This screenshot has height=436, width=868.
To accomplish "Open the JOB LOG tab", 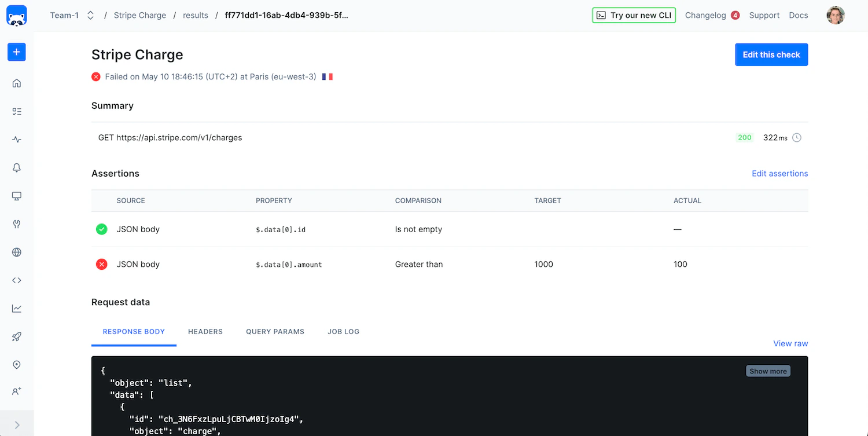I will (x=343, y=331).
